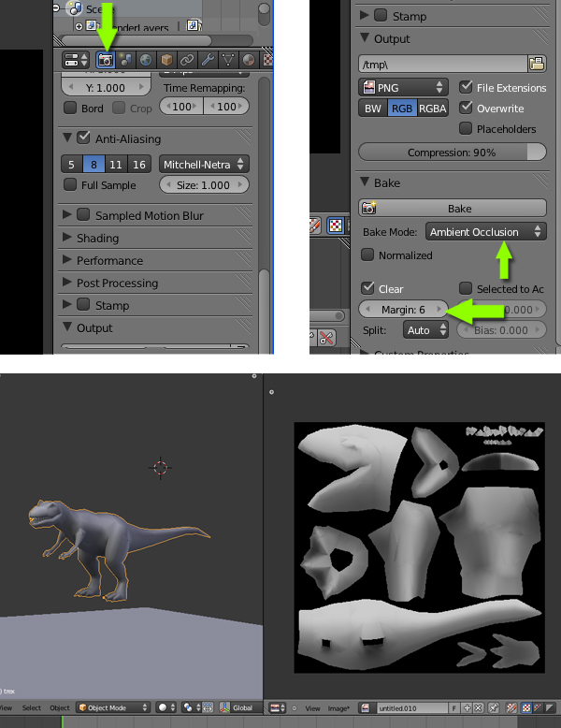Open viewport shading sphere selector
The height and width of the screenshot is (728, 561).
tap(166, 707)
